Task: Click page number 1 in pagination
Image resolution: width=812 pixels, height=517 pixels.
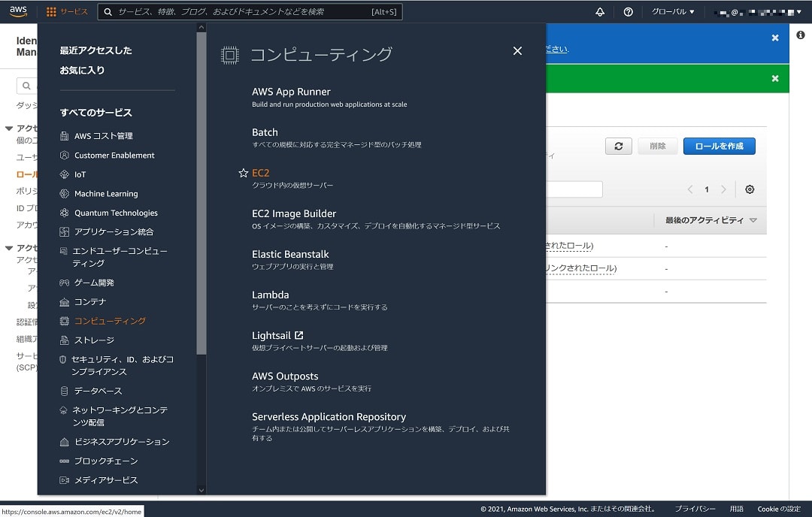Action: tap(706, 189)
